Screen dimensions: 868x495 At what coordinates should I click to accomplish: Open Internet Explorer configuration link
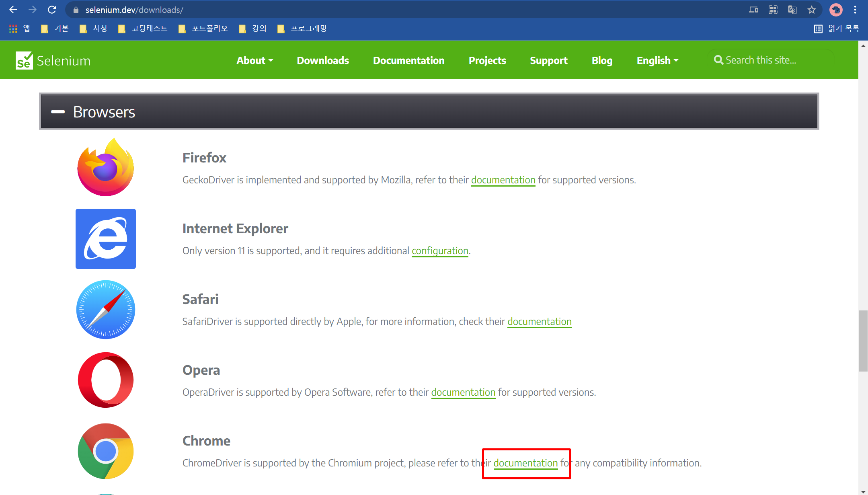pyautogui.click(x=440, y=251)
